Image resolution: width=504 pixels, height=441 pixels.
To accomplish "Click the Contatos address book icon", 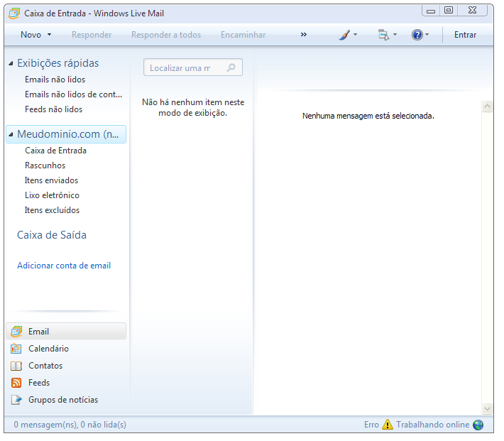I will 16,366.
